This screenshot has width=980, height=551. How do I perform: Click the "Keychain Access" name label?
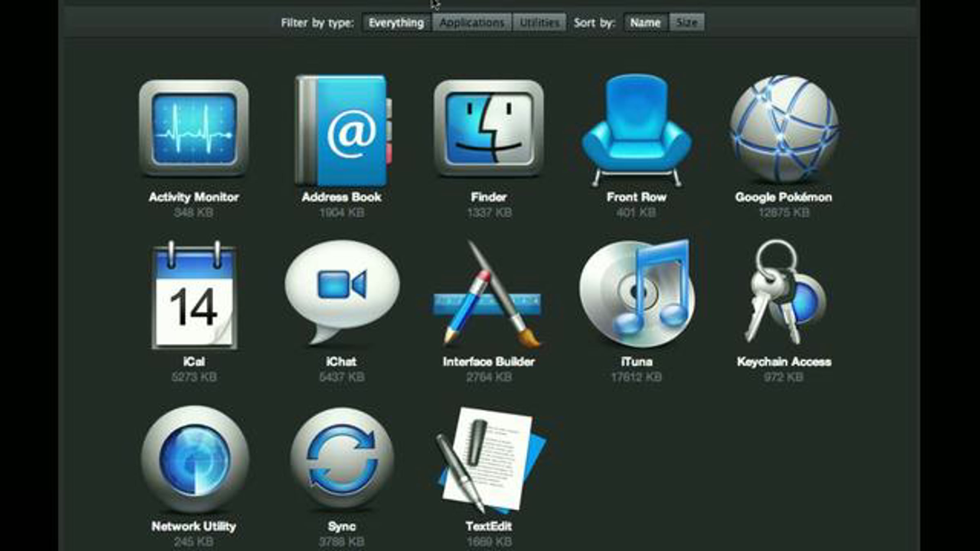tap(784, 362)
